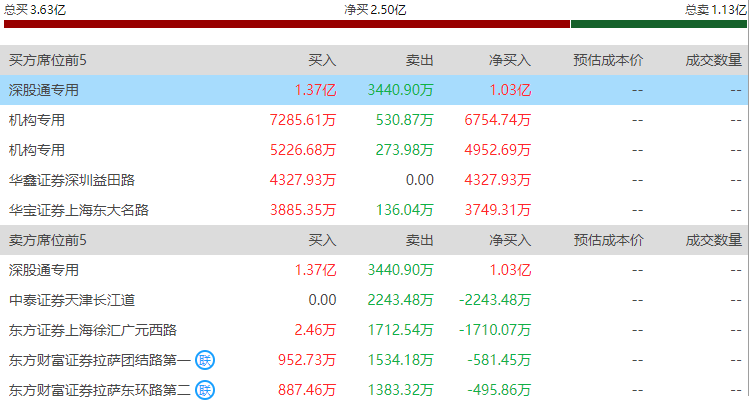Screen dimensions: 749x402
Task: Open the 东方财富证券拉萨团结路第一 seat name
Action: [x=100, y=360]
